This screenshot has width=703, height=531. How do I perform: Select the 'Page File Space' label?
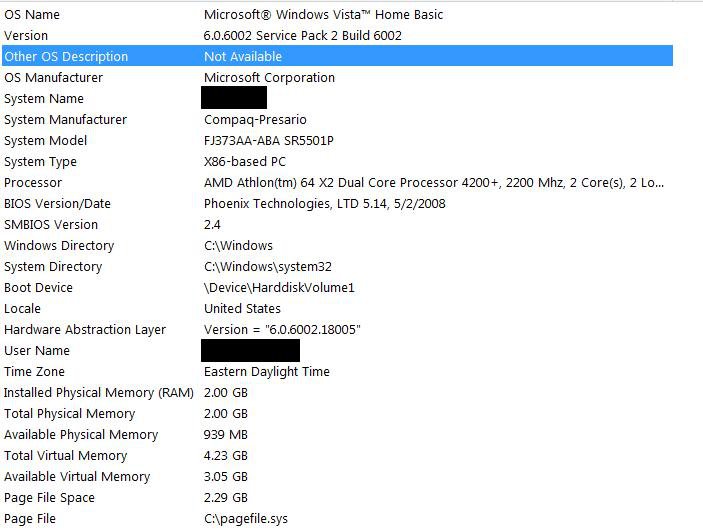click(49, 498)
